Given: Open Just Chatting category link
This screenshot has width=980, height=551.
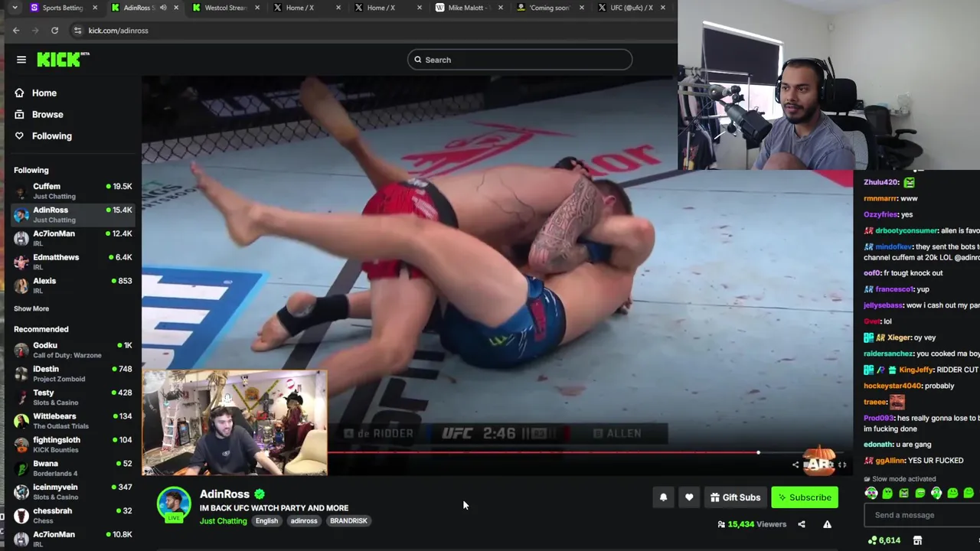Looking at the screenshot, I should click(x=224, y=521).
